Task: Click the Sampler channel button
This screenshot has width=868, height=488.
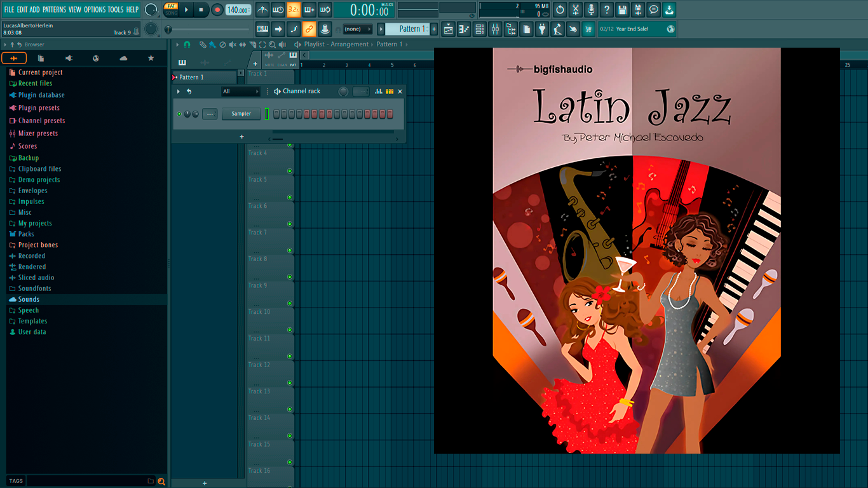Action: coord(241,114)
